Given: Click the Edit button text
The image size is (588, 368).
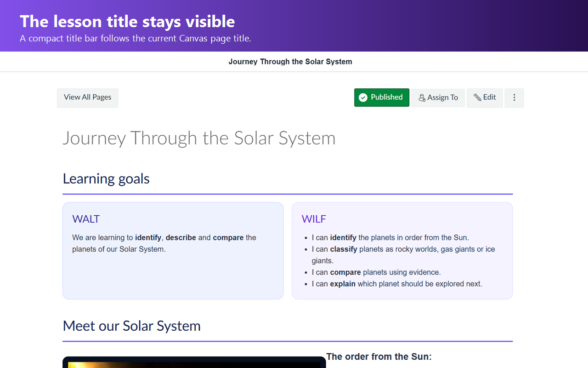Looking at the screenshot, I should (489, 97).
